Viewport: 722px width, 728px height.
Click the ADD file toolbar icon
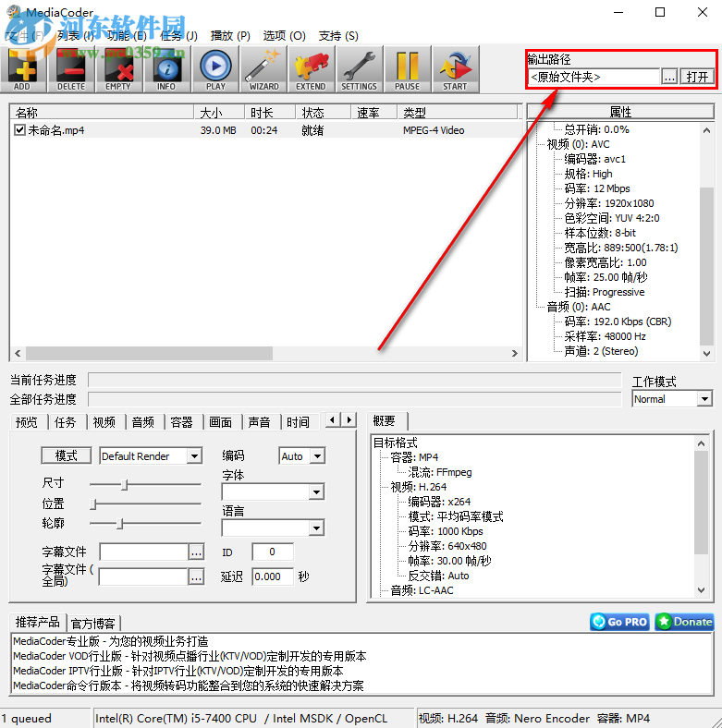point(22,69)
